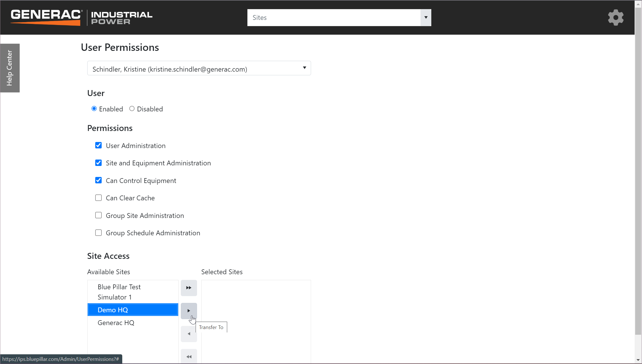The height and width of the screenshot is (364, 642).
Task: Select Generac HQ in Available Sites
Action: [x=116, y=323]
